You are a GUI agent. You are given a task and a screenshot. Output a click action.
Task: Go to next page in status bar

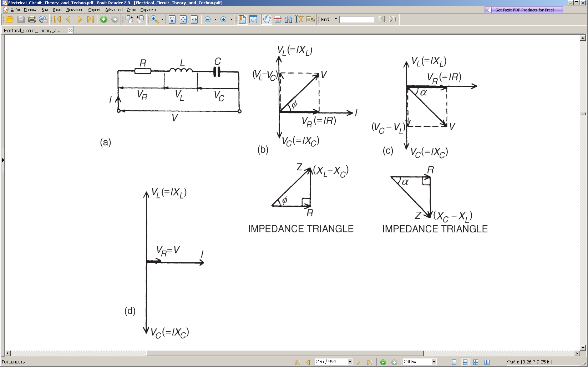pyautogui.click(x=359, y=362)
